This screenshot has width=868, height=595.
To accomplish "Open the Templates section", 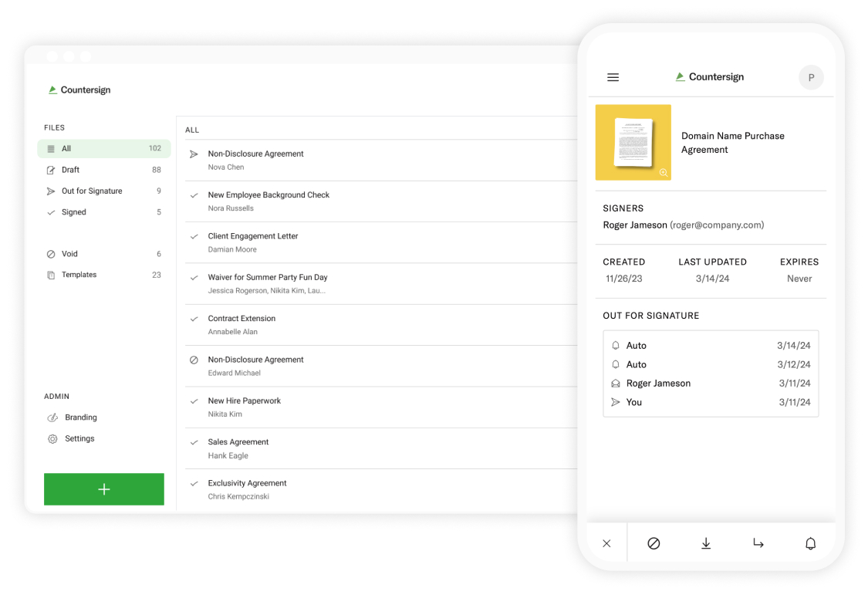I will point(79,274).
